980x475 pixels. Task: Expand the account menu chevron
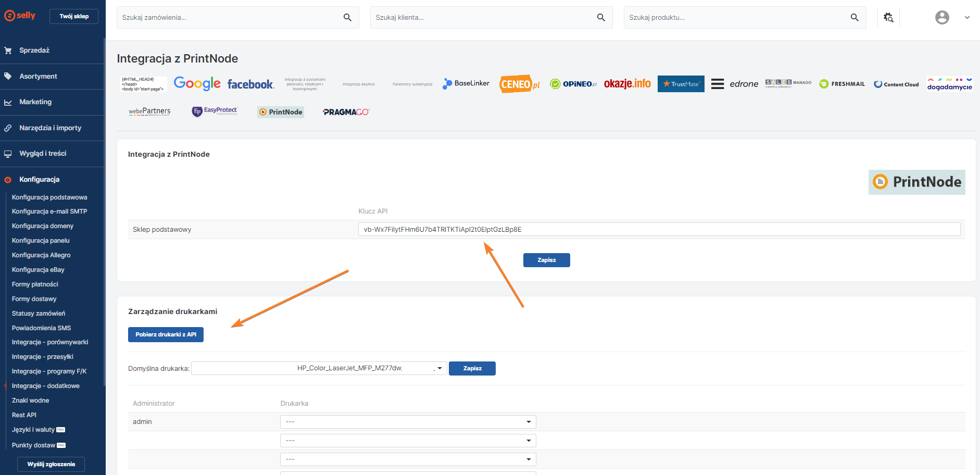point(967,18)
